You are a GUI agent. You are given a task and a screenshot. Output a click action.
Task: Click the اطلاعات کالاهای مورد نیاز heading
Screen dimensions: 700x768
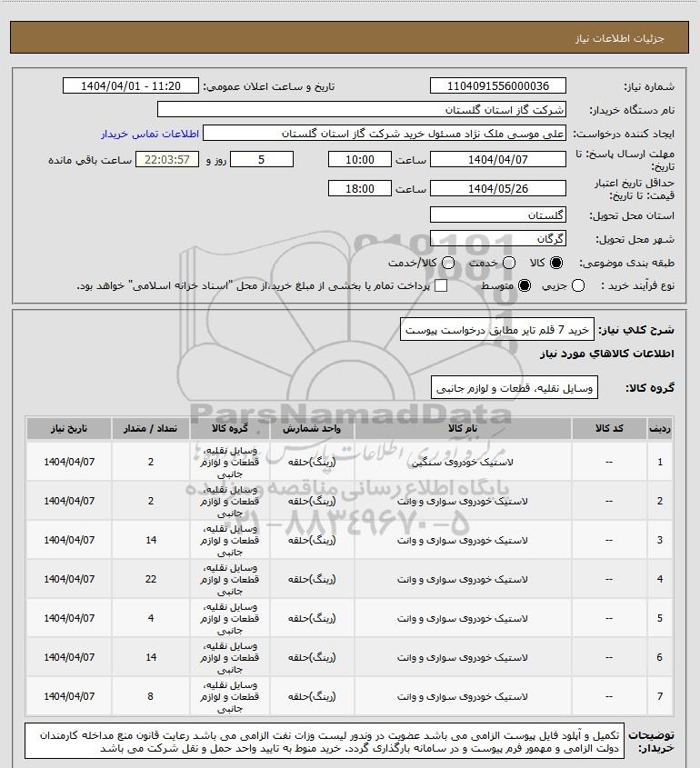pyautogui.click(x=607, y=354)
